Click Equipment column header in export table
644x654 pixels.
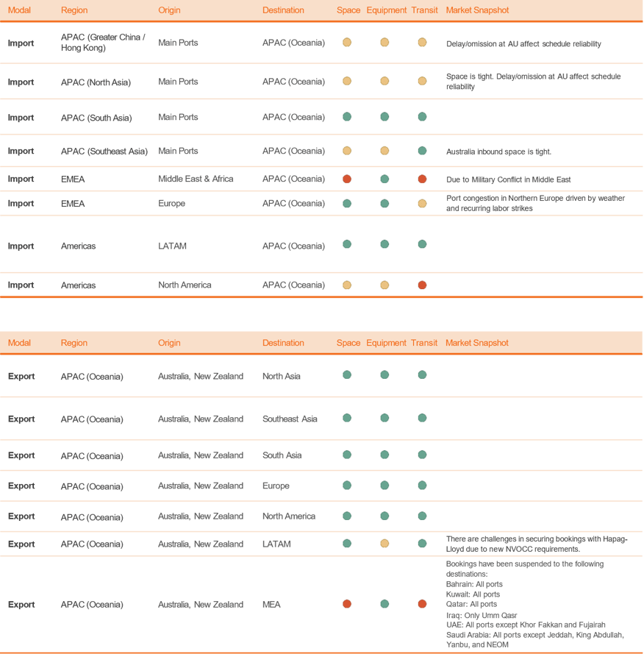tap(386, 343)
